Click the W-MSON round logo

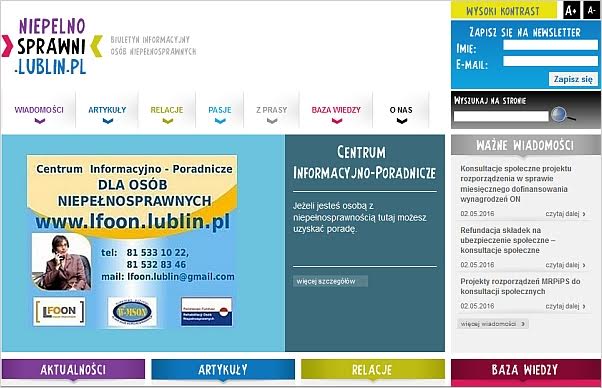132,312
